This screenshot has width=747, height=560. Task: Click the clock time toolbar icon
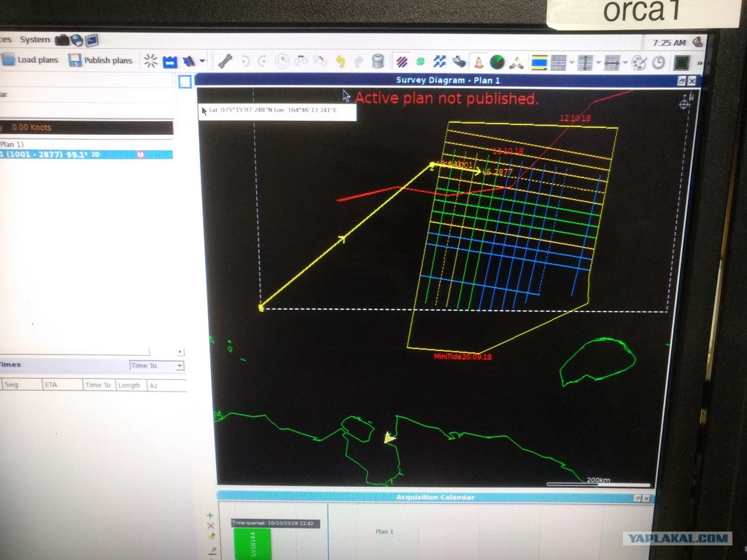[x=658, y=63]
